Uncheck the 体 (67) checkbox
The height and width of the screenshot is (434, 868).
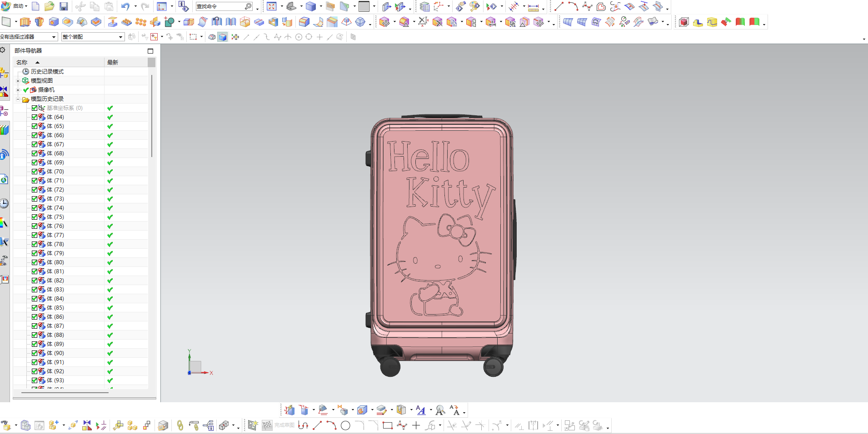[x=35, y=144]
